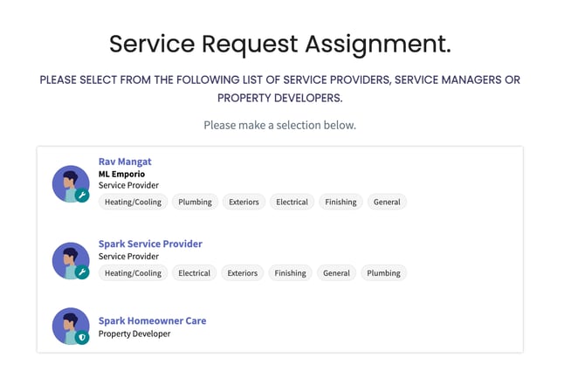
Task: Click the wrench badge on Spark Service Provider's avatar
Action: coord(82,272)
